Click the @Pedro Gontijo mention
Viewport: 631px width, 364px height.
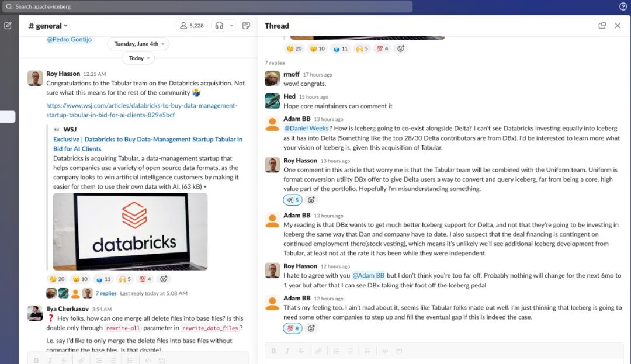pyautogui.click(x=69, y=39)
